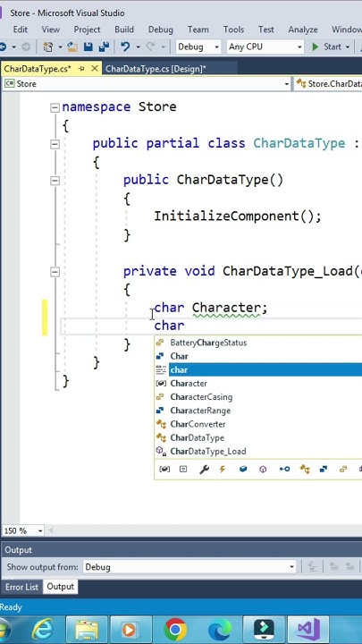Toggle the events lightning filter in IntelliSense
Screen dimensions: 362x644
tap(223, 469)
